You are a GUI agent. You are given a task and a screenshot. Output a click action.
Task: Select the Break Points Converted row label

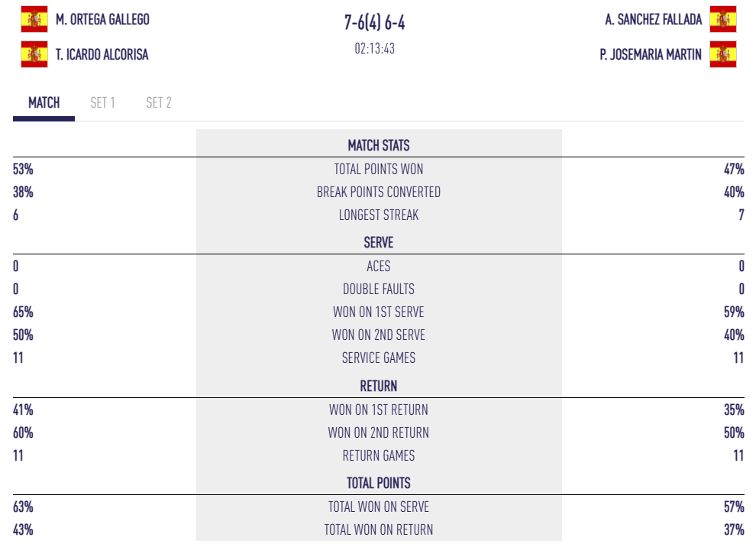[379, 192]
